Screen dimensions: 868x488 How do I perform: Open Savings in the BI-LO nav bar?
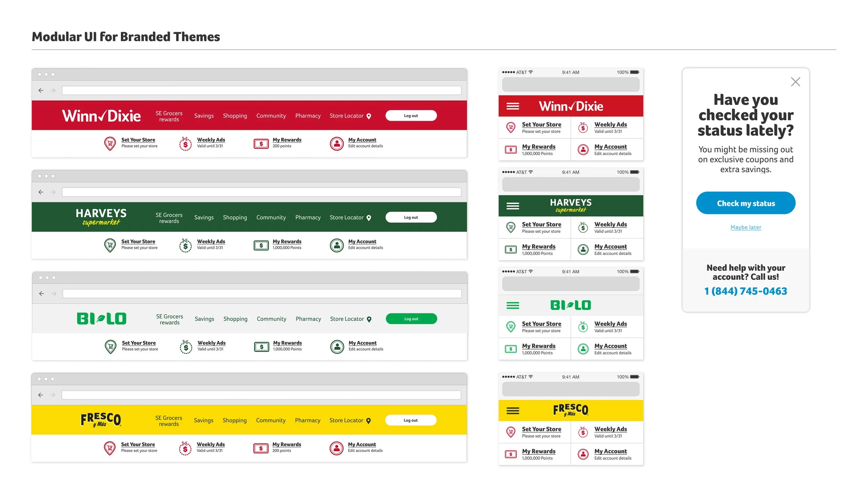click(x=205, y=319)
